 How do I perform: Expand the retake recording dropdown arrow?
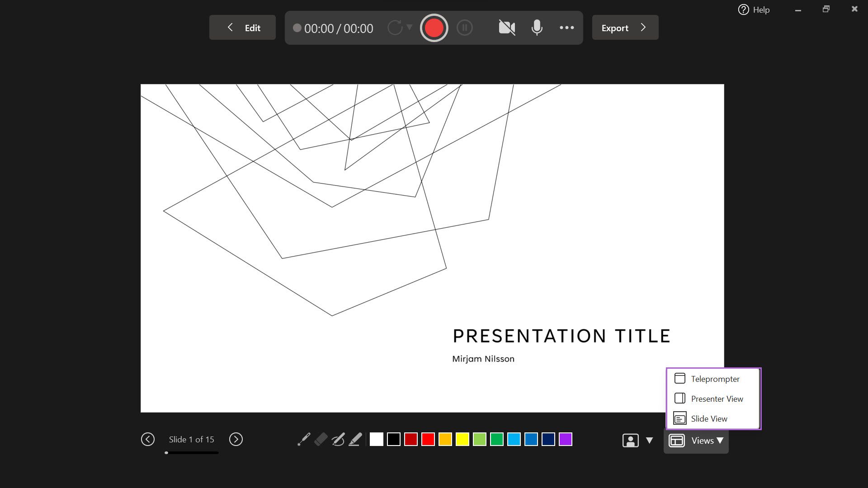pyautogui.click(x=410, y=27)
